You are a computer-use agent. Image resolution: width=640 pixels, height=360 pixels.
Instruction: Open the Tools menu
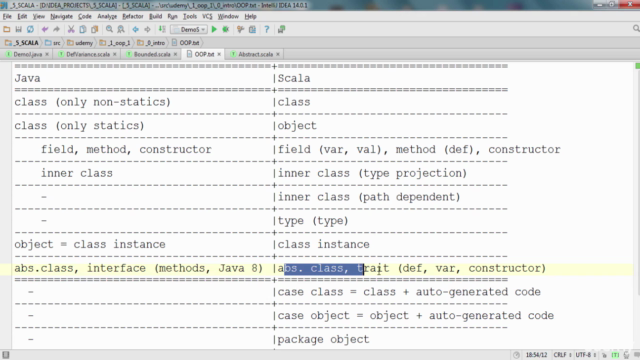[190, 16]
